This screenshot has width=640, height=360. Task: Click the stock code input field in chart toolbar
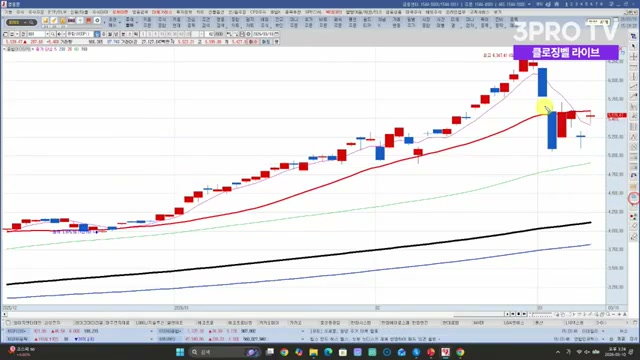click(x=36, y=34)
